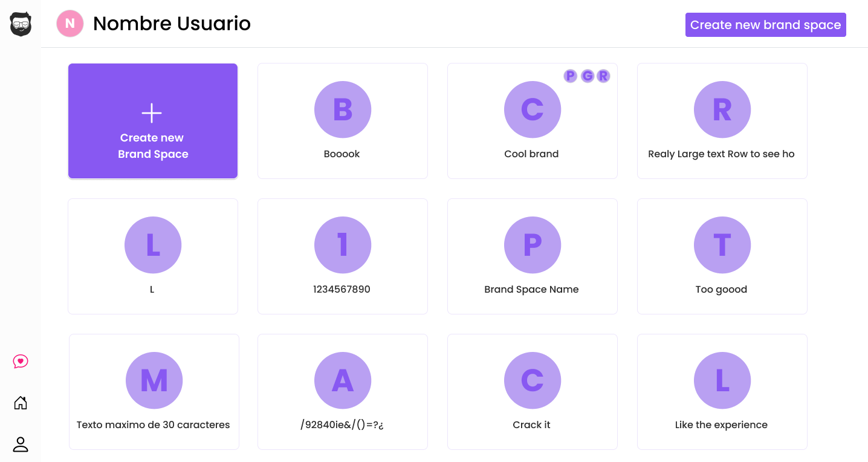Open the Brand Space Name card
Viewport: 868px width, 462px height.
pos(533,256)
